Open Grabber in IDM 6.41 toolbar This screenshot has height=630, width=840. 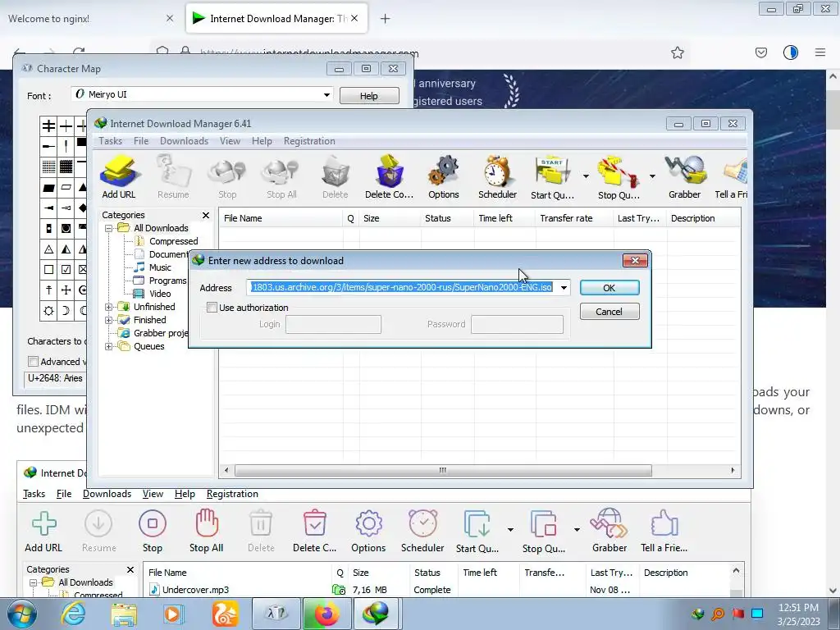[685, 177]
